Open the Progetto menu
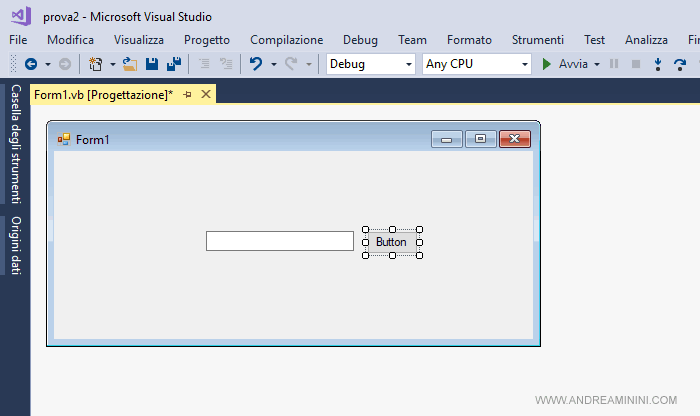This screenshot has width=700, height=416. [206, 40]
